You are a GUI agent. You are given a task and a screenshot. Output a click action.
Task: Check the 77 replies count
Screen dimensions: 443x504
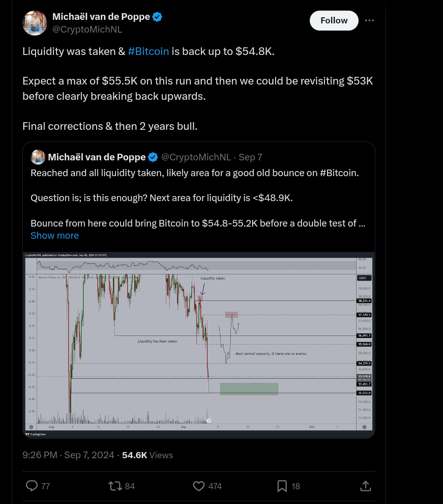pyautogui.click(x=45, y=486)
